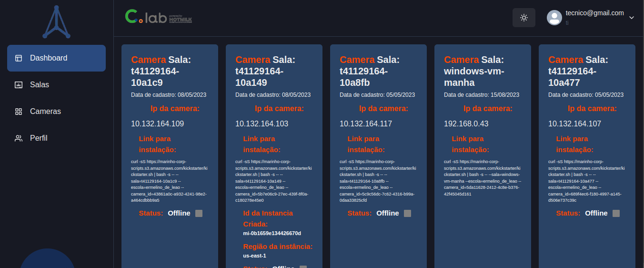The width and height of the screenshot is (644, 268).
Task: Click the title of camera card t41129164-10a477
Action: [578, 71]
